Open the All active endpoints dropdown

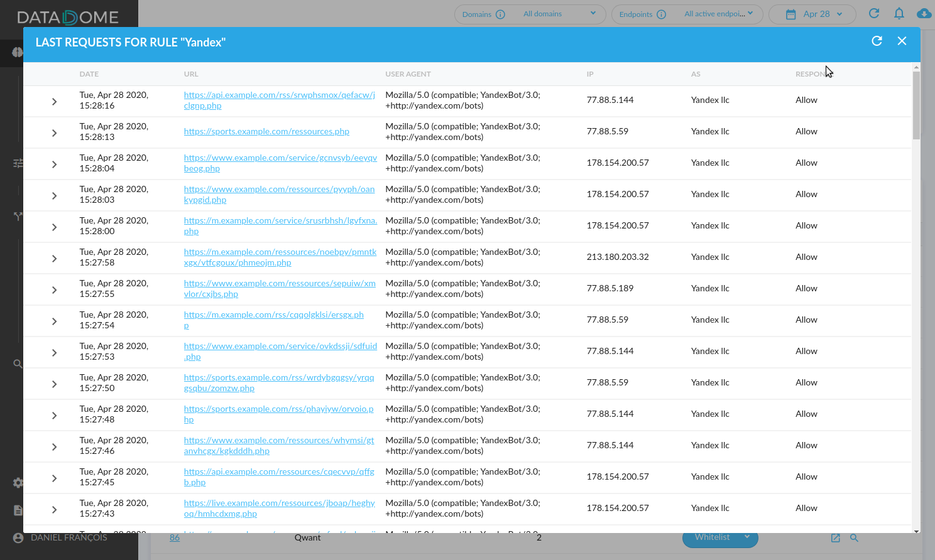718,14
